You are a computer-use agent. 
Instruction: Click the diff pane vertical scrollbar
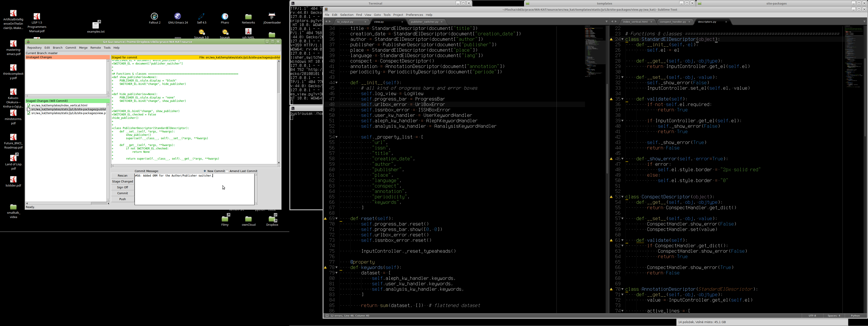[279, 111]
